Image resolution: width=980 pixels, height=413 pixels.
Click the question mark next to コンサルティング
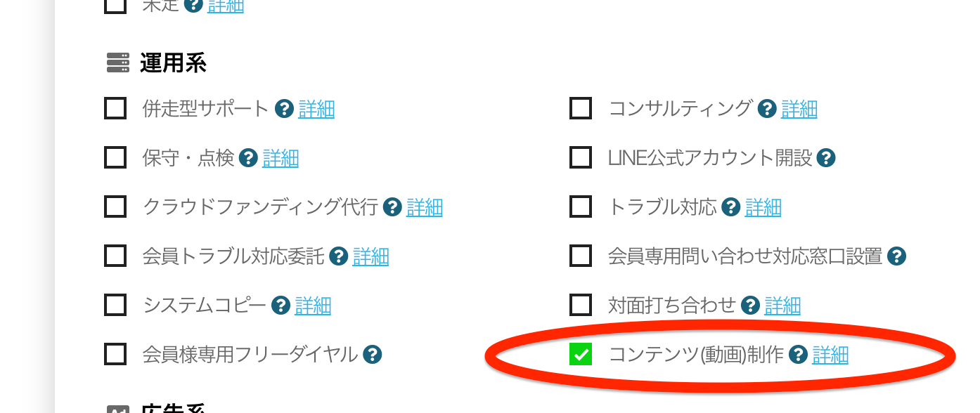766,109
